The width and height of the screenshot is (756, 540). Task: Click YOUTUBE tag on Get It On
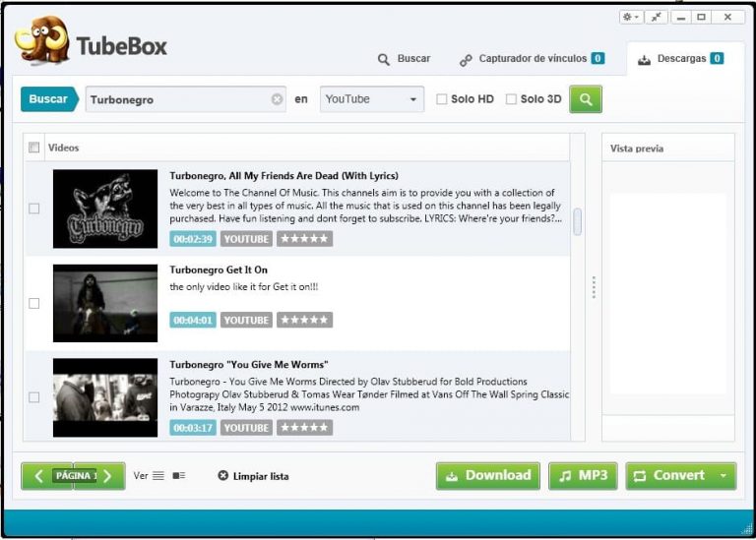click(x=246, y=320)
